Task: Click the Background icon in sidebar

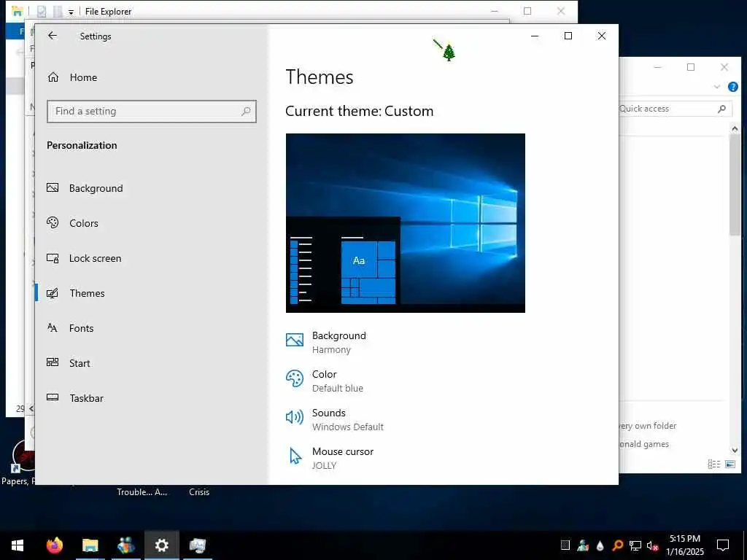Action: point(53,187)
